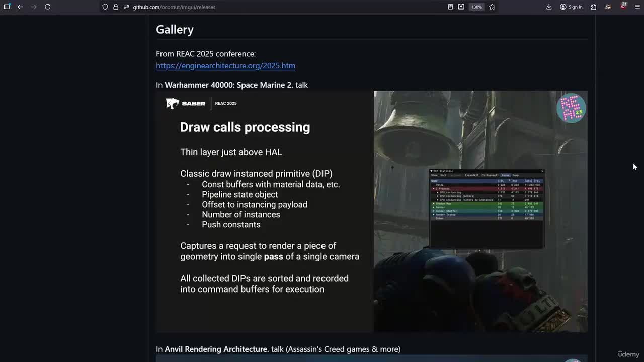Open the downloads arrow icon in toolbar
Screen dimensions: 644x362
coord(549,7)
